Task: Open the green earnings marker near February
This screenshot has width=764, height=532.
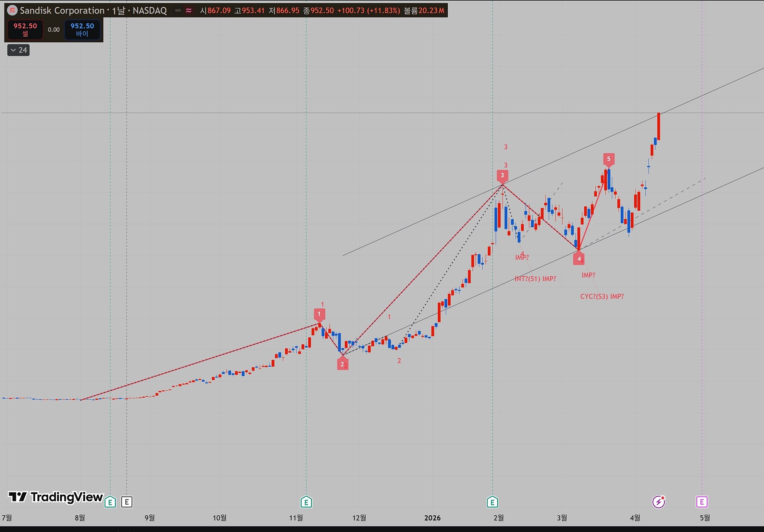Action: click(x=492, y=502)
